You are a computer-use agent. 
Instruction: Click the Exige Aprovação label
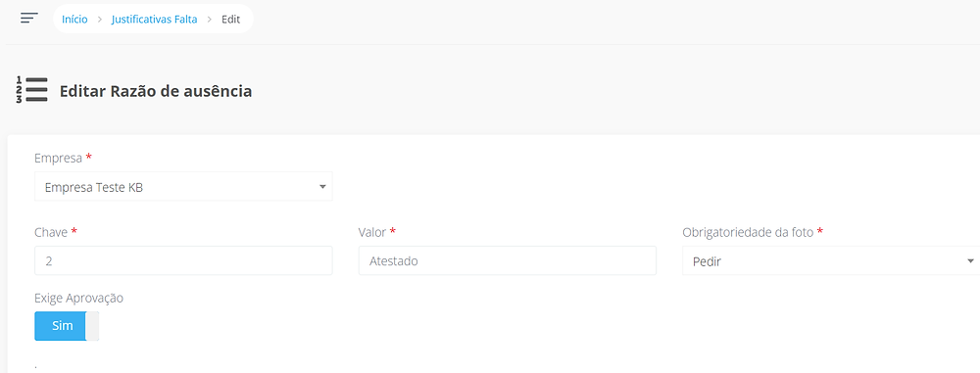78,298
